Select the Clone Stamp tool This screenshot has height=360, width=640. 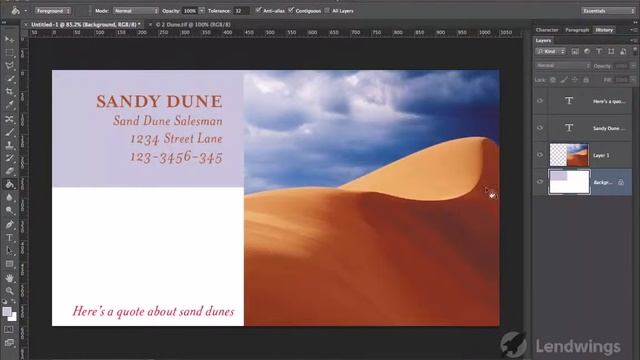tap(9, 145)
